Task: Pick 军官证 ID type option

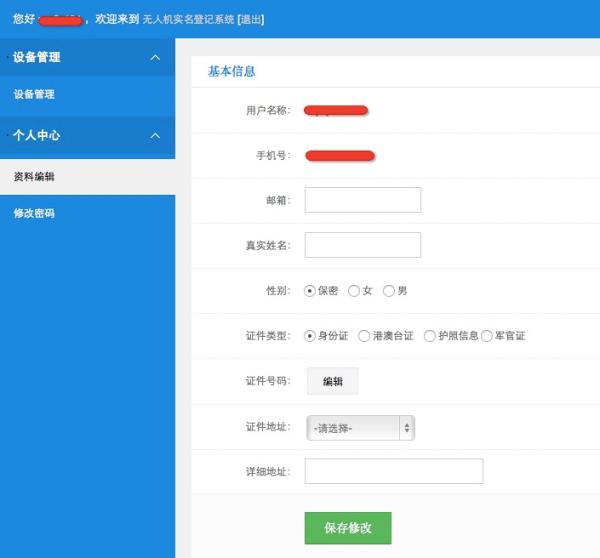Action: pyautogui.click(x=487, y=336)
